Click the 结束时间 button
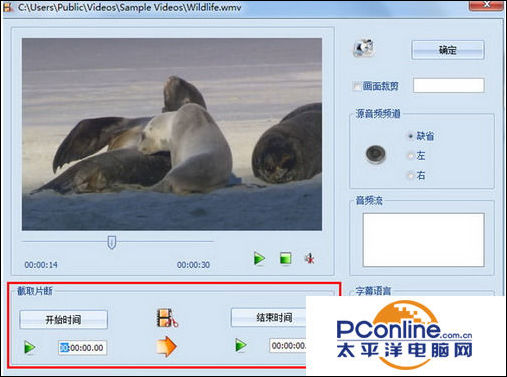 coord(269,318)
